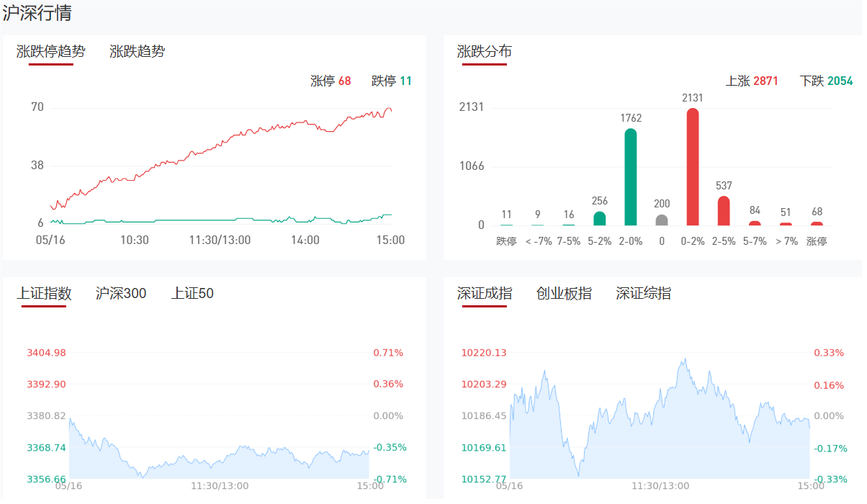Switch to the 涨跌停趋势 tab
Image resolution: width=867 pixels, height=504 pixels.
[51, 52]
